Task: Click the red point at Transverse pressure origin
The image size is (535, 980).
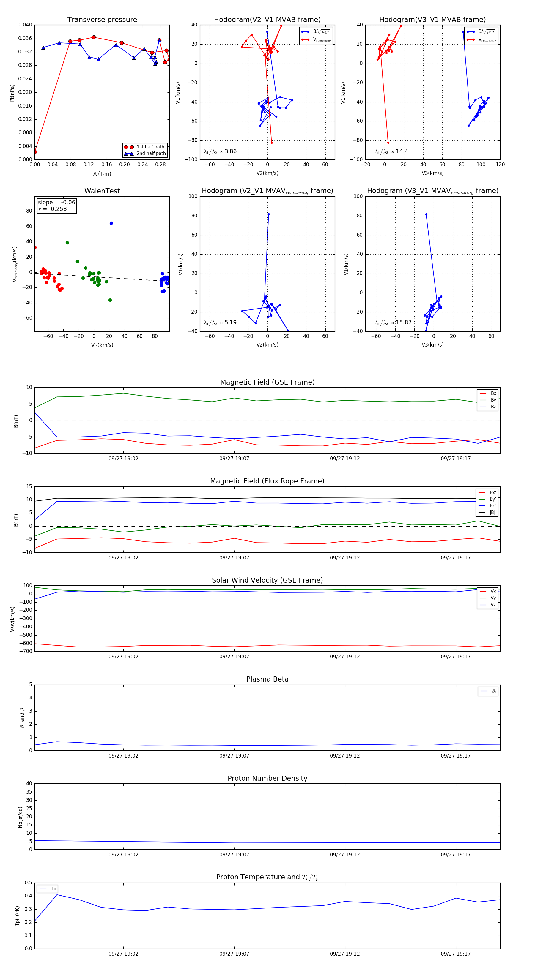Action: click(x=35, y=152)
